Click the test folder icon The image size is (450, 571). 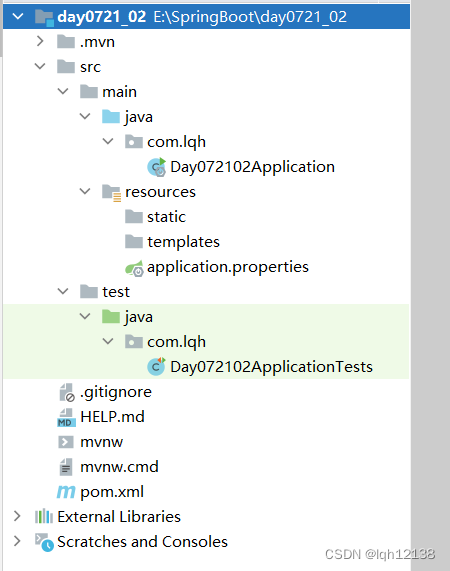[89, 291]
